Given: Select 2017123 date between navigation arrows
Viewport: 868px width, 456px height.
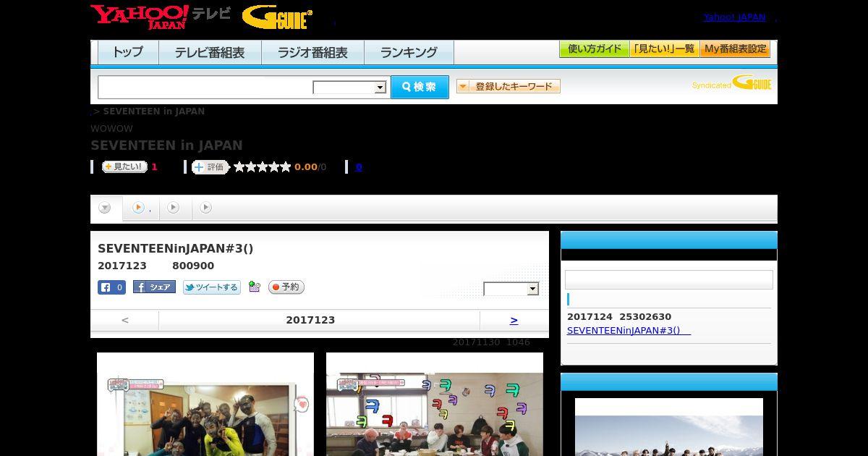Looking at the screenshot, I should [310, 320].
